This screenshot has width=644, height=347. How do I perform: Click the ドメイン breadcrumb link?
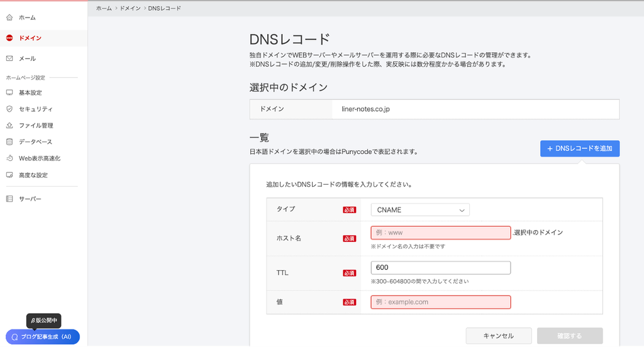pyautogui.click(x=130, y=8)
